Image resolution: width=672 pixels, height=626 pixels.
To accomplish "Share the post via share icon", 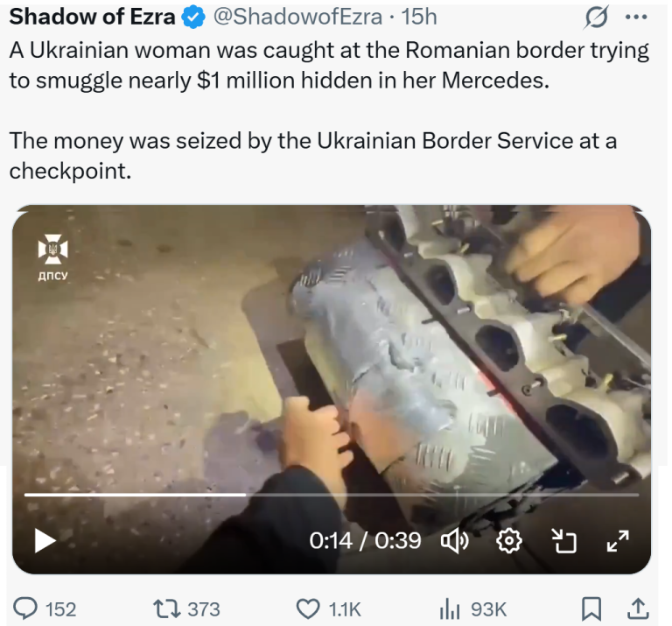I will pyautogui.click(x=638, y=609).
